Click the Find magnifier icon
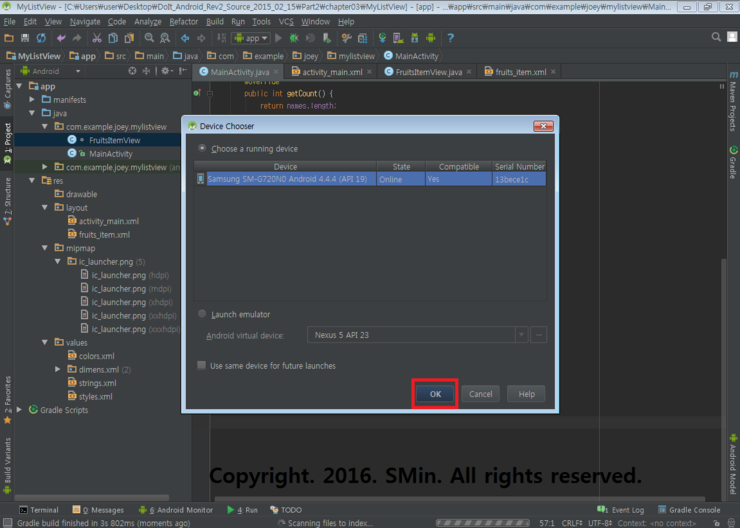This screenshot has width=740, height=528. (x=149, y=38)
